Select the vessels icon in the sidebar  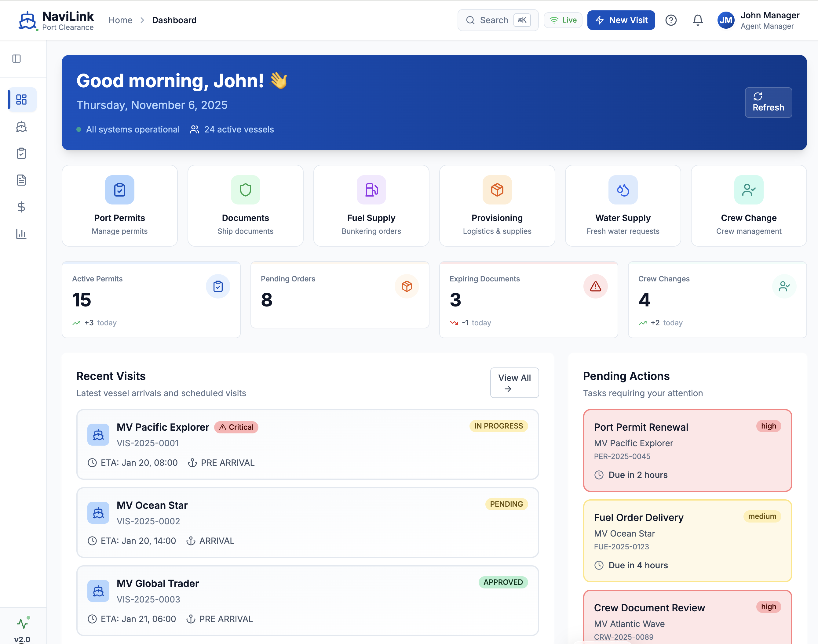[21, 127]
